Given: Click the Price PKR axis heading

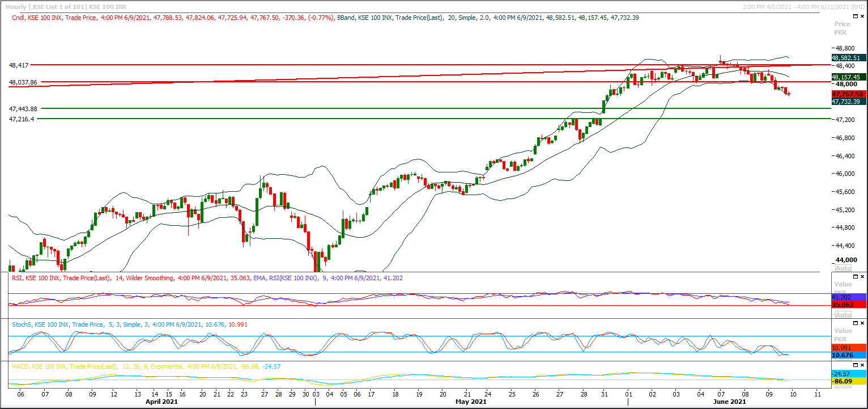Looking at the screenshot, I should (x=843, y=28).
